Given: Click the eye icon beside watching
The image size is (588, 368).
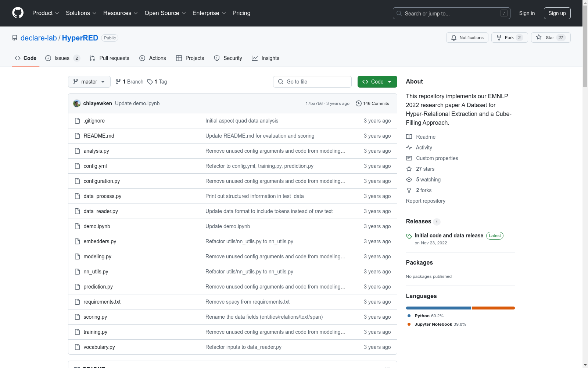Looking at the screenshot, I should pyautogui.click(x=409, y=180).
